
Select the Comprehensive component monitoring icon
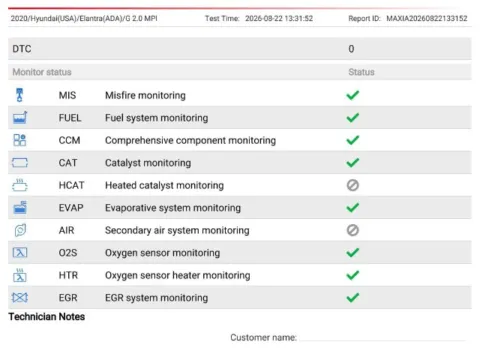pyautogui.click(x=20, y=140)
